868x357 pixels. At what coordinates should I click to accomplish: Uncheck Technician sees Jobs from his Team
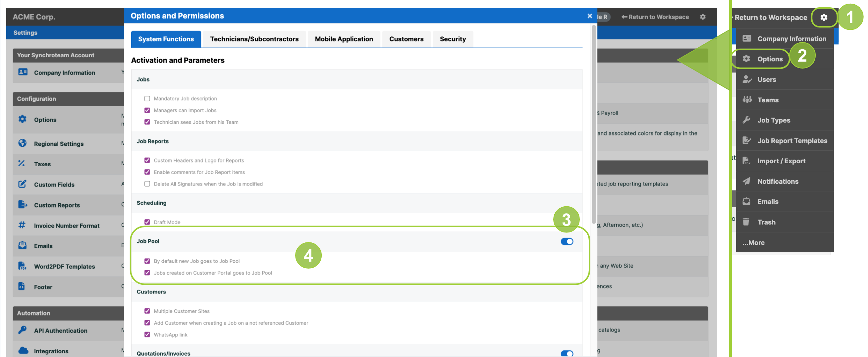pyautogui.click(x=147, y=122)
